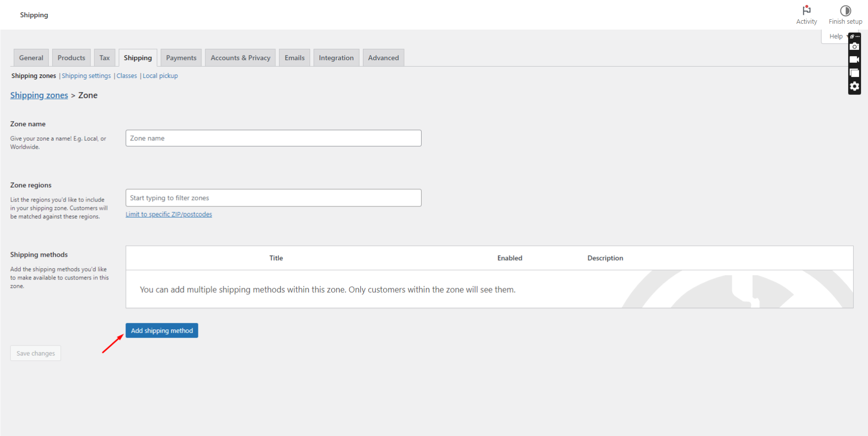868x436 pixels.
Task: Expand the Help dropdown
Action: pyautogui.click(x=835, y=37)
